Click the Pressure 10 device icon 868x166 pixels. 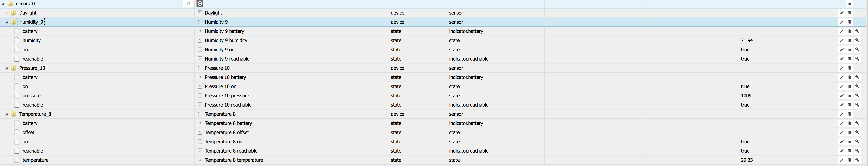pyautogui.click(x=200, y=68)
